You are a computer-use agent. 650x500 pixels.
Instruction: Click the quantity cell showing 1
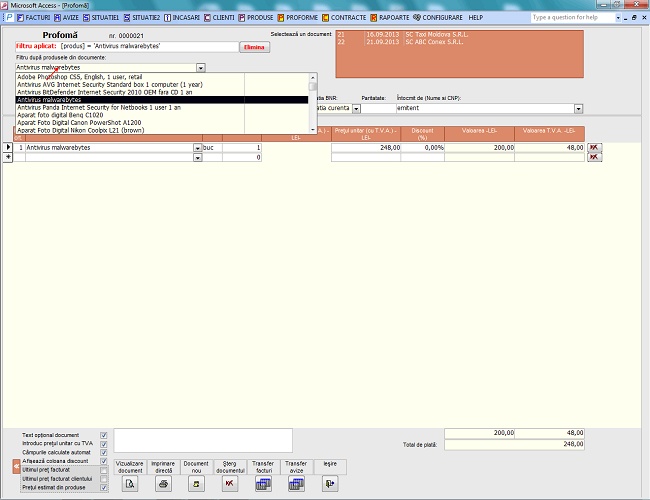[242, 148]
